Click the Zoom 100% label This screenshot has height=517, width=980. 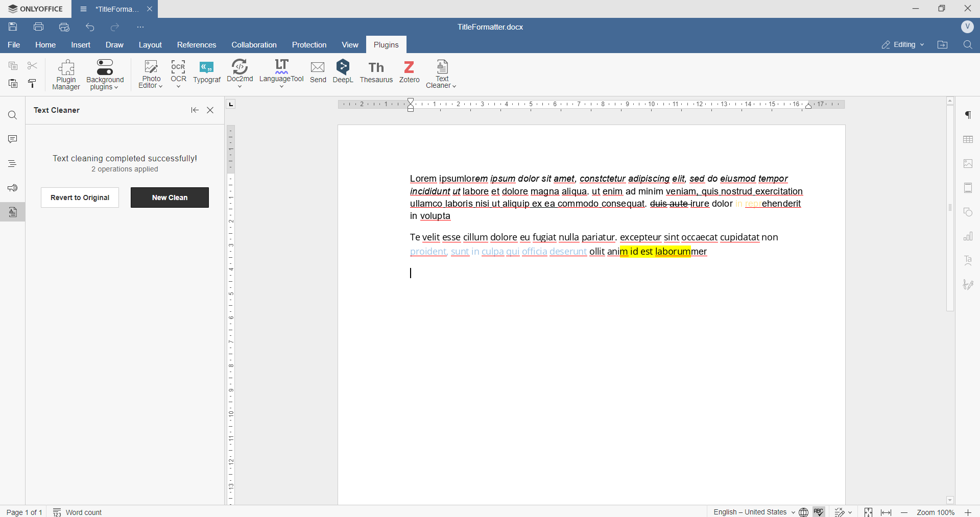(936, 512)
